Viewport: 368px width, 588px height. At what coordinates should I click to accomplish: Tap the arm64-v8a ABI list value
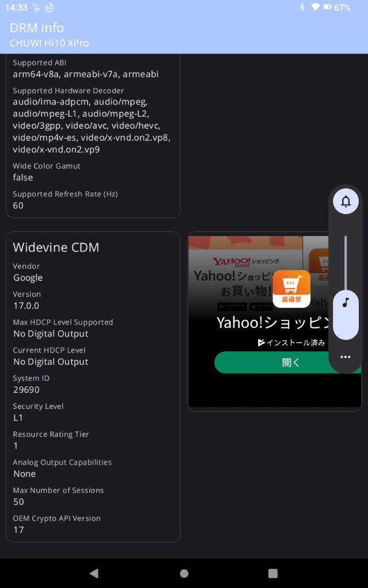click(x=86, y=74)
